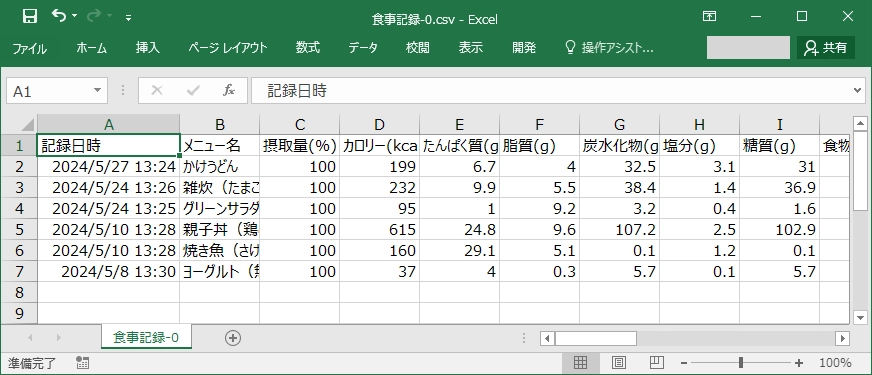The image size is (872, 375).
Task: Click the next sheet navigation arrow
Action: point(58,338)
